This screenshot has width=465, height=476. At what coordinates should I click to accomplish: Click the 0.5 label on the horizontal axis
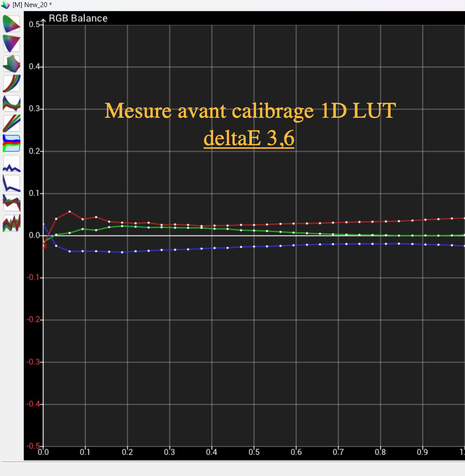[254, 452]
